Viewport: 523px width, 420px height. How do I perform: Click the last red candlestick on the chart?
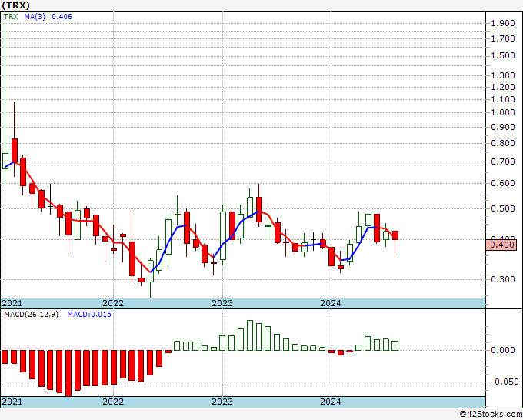[395, 235]
